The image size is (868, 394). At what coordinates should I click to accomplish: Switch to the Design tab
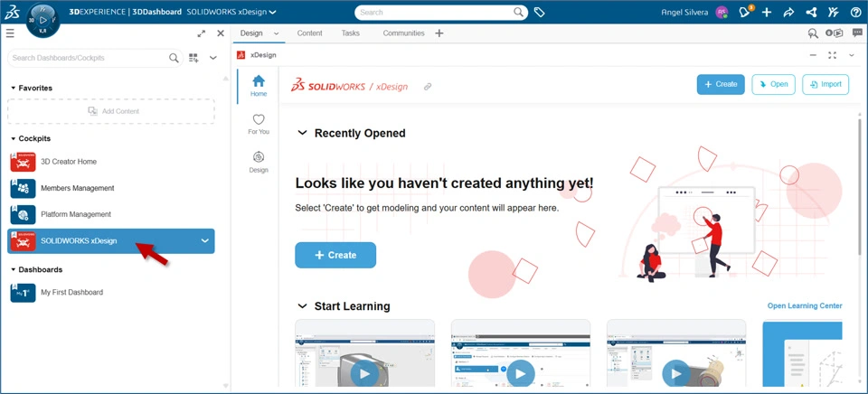click(251, 33)
